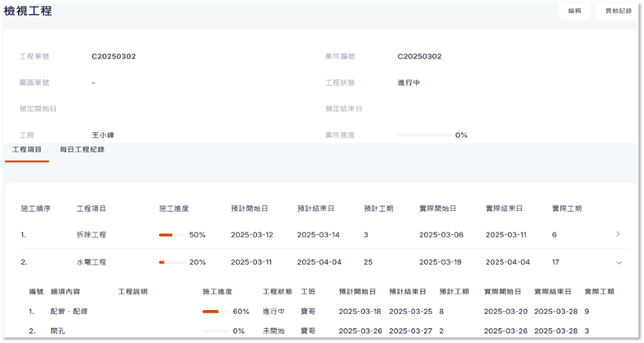The height and width of the screenshot is (343, 644).
Task: Collapse the 水電工程 row chevron
Action: coord(618,262)
